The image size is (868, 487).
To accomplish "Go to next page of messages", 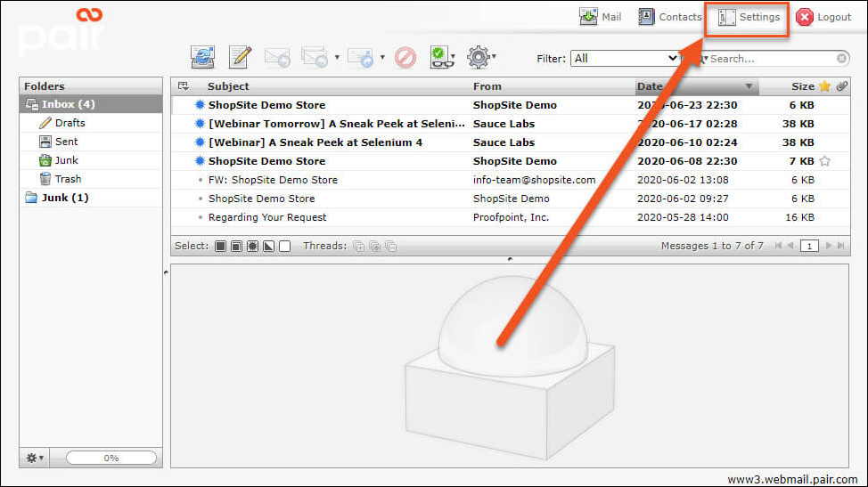I will coord(829,246).
